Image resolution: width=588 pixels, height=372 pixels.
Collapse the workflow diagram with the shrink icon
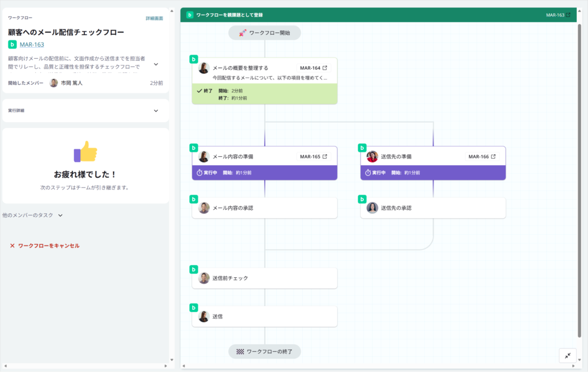[x=567, y=355]
